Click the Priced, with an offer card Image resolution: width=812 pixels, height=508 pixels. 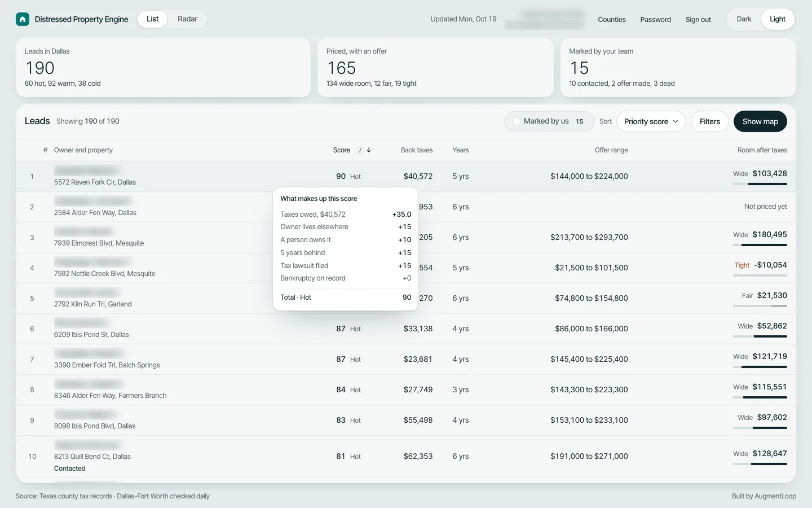pos(435,68)
